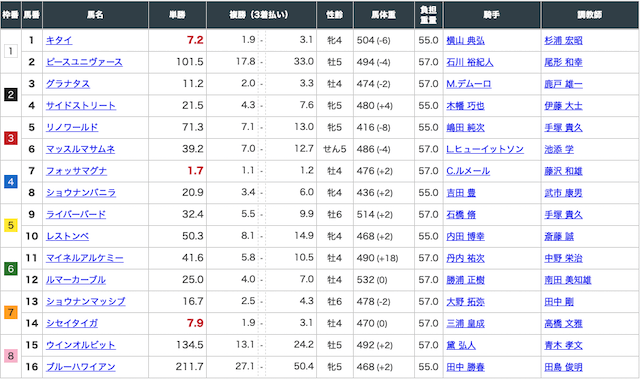Open trainer link 青木 孝文
640x379 pixels.
[x=563, y=345]
